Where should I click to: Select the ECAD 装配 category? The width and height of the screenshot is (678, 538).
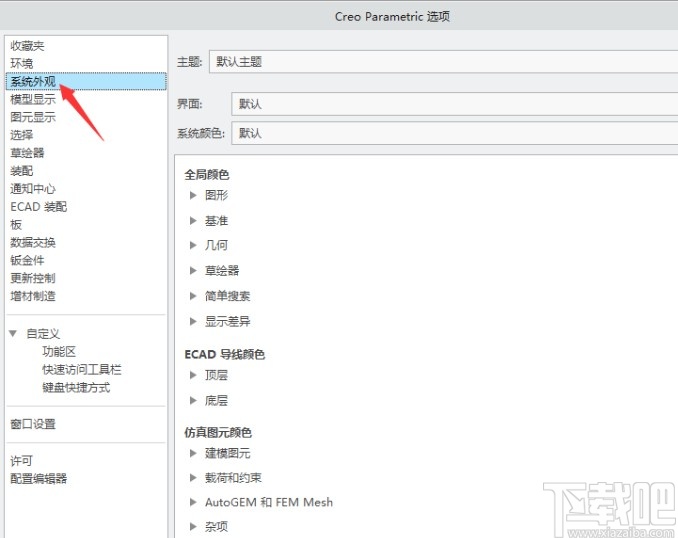tap(38, 207)
